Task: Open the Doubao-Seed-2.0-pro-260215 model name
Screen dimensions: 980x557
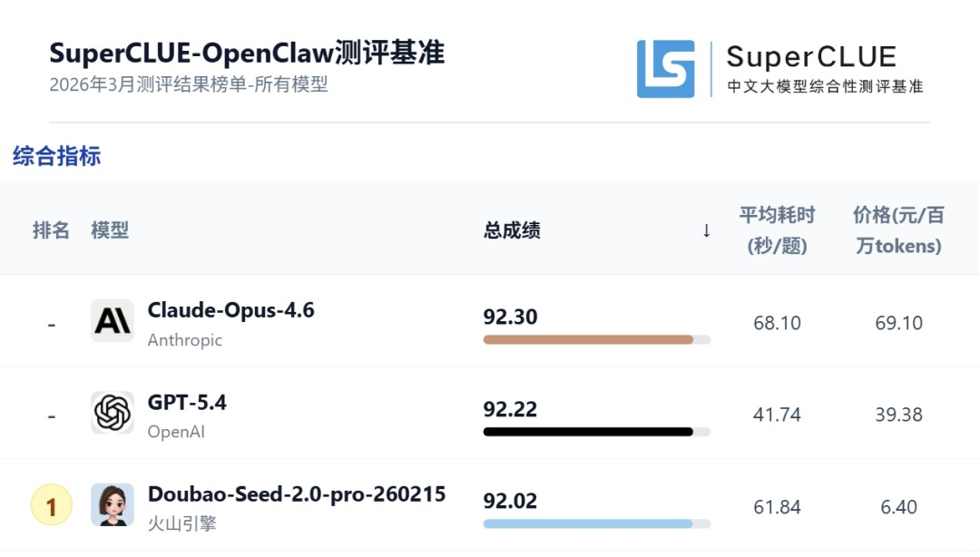Action: 297,494
